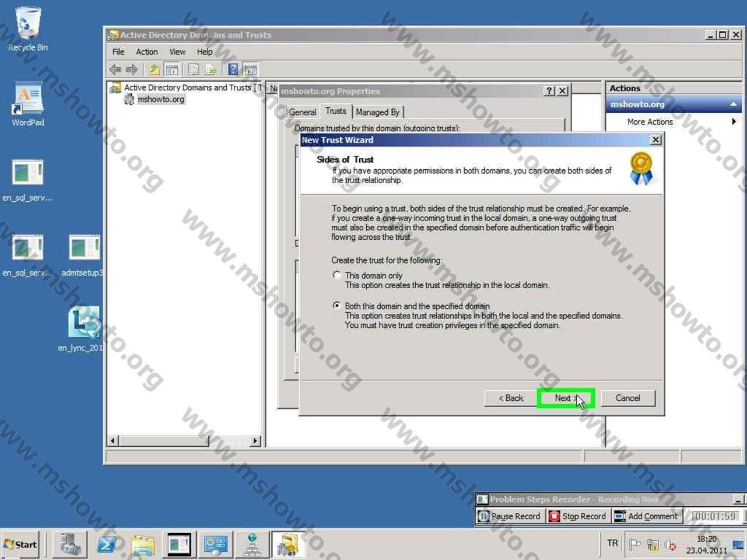Click the Up one level folder icon
Image resolution: width=747 pixels, height=560 pixels.
coord(154,70)
